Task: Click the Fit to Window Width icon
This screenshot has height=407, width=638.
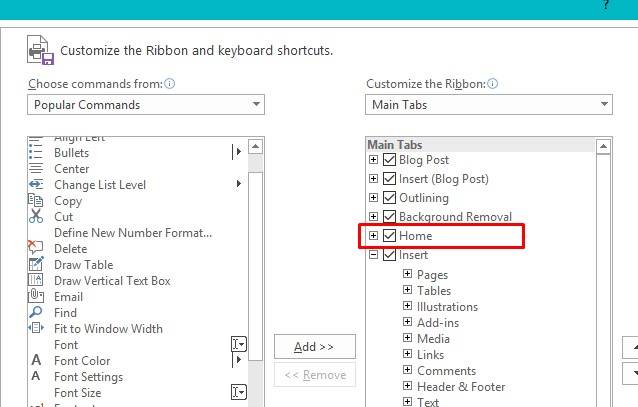Action: click(35, 328)
